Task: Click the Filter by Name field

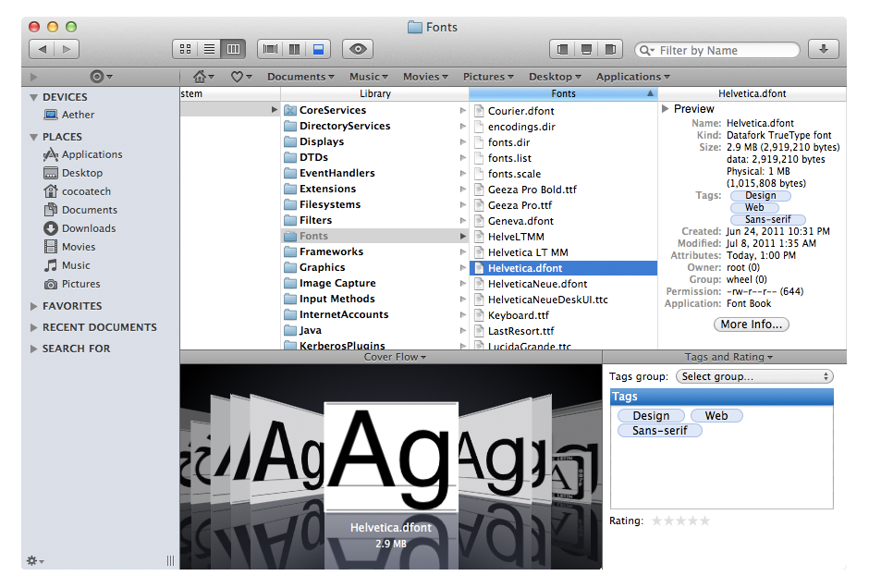Action: [x=717, y=51]
